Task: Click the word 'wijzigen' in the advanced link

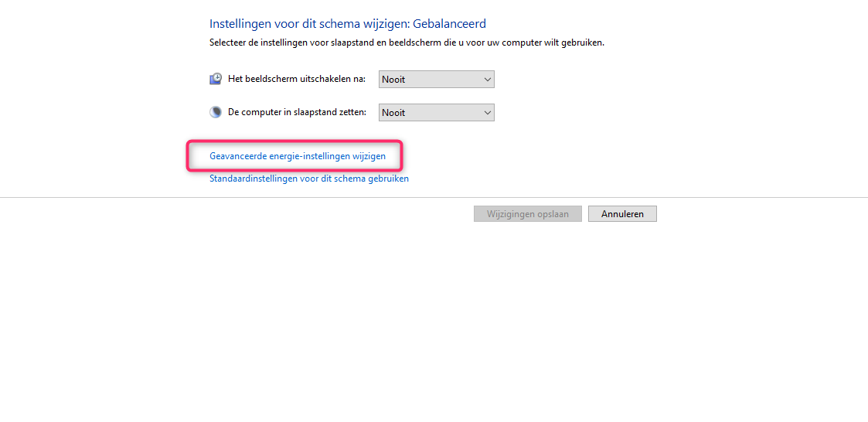Action: pyautogui.click(x=369, y=156)
